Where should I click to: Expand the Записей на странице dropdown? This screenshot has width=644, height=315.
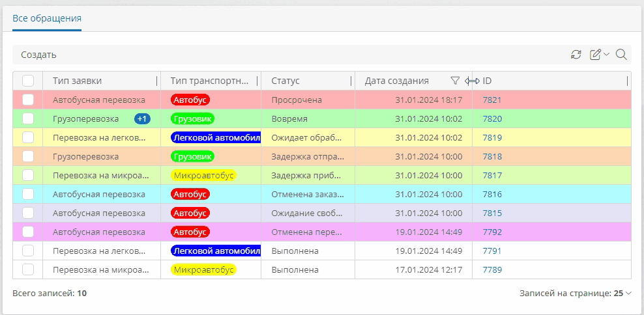576,294
